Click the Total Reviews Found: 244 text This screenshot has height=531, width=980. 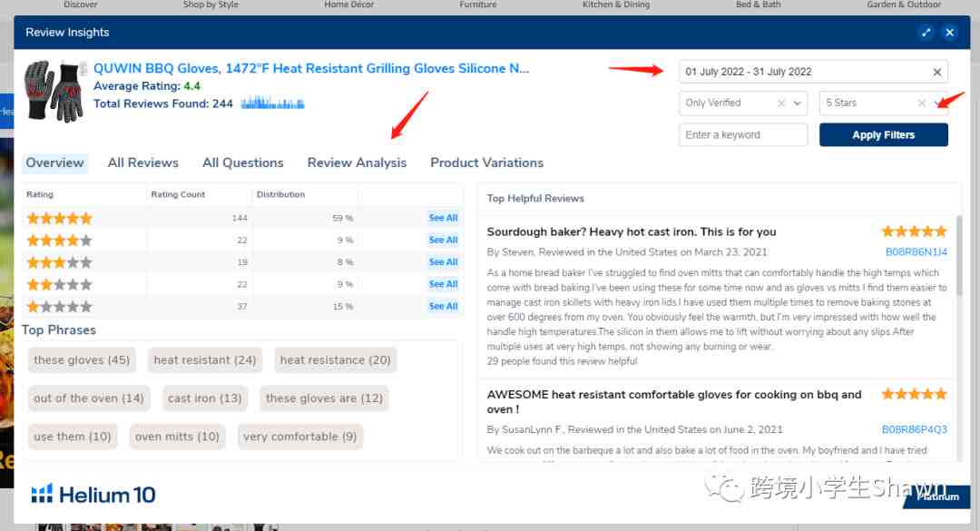click(163, 103)
